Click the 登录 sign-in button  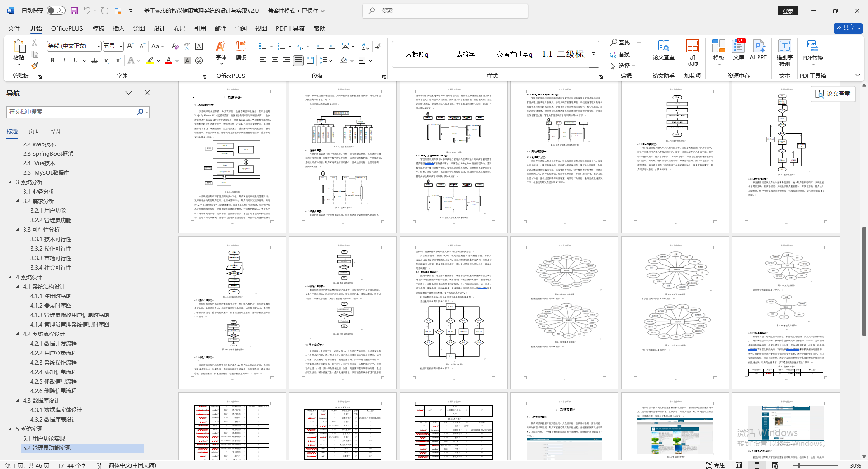point(788,10)
